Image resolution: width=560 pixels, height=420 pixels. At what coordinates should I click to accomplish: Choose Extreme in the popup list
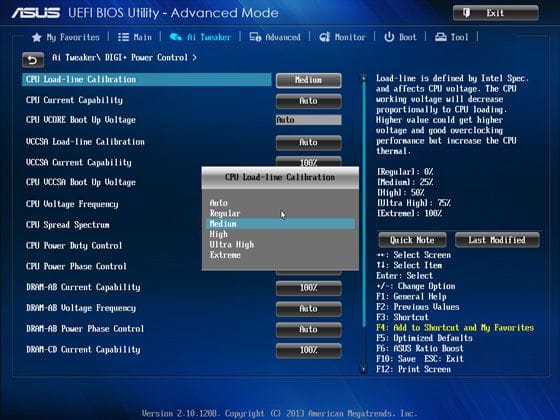point(280,255)
